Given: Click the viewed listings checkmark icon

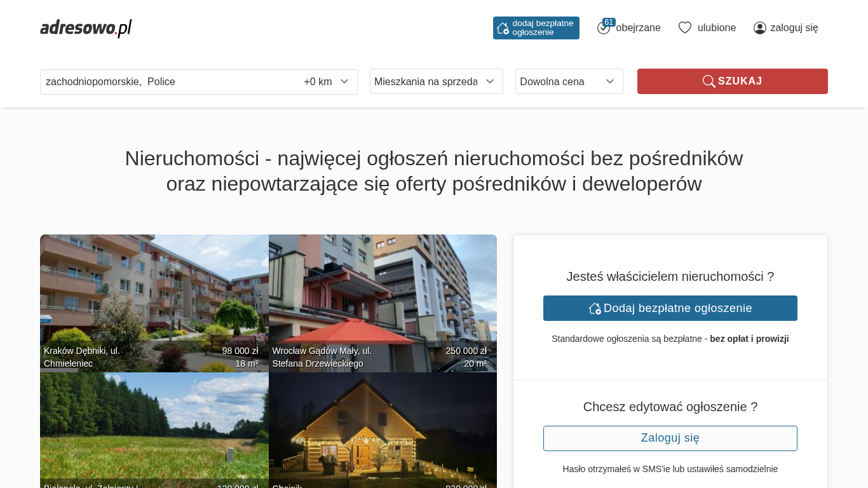Looking at the screenshot, I should (603, 29).
